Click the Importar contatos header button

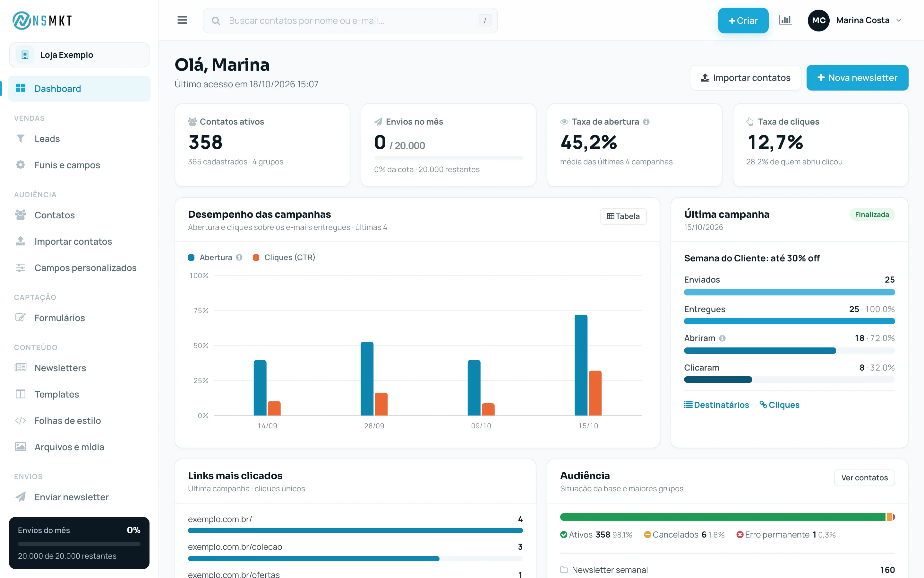(745, 78)
